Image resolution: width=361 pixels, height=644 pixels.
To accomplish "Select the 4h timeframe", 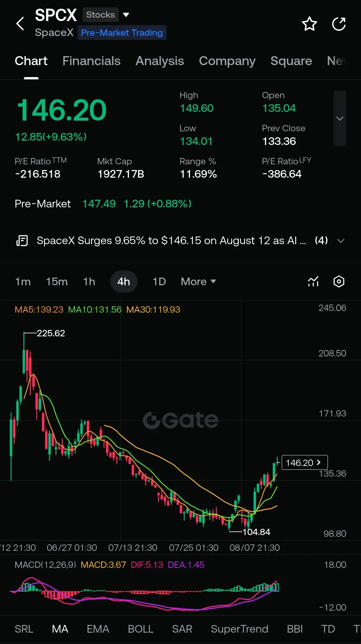I will [x=124, y=282].
